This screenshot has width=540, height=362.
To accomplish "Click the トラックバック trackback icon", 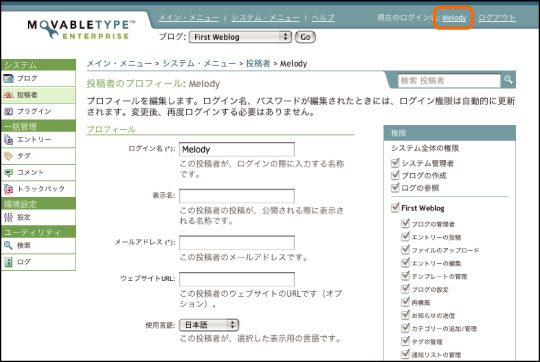I will coord(8,189).
